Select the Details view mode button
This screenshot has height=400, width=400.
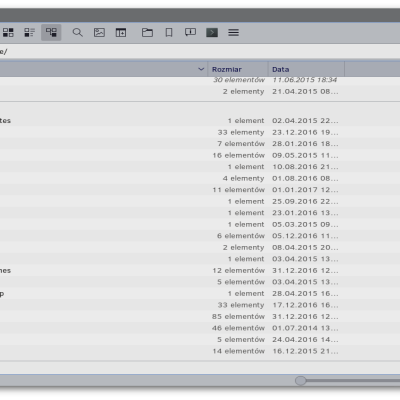tap(51, 32)
